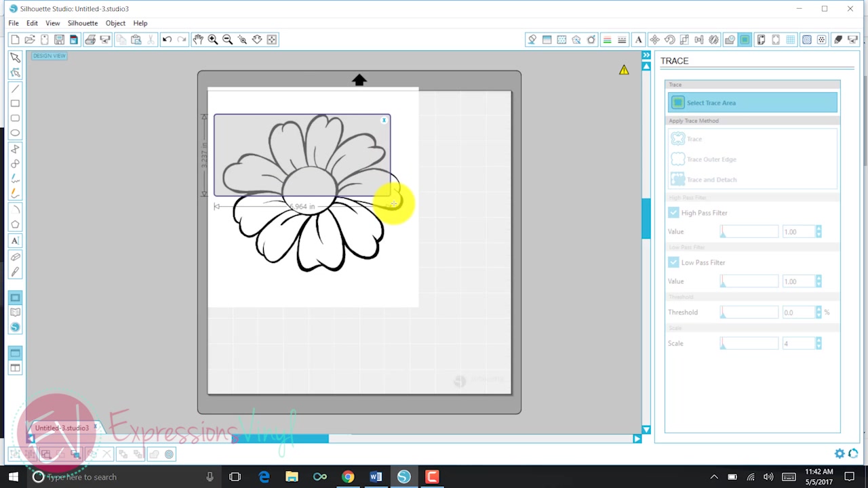Open the Text Style panel icon

(x=638, y=40)
